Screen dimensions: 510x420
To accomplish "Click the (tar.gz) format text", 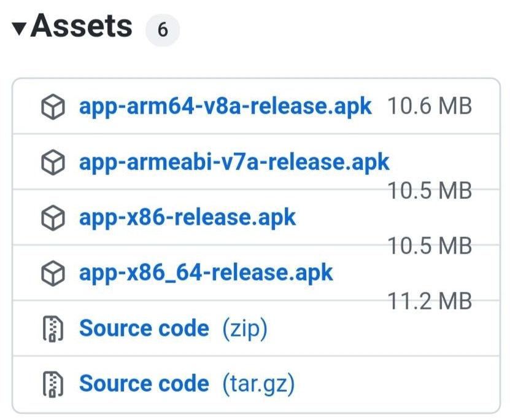I will (258, 384).
